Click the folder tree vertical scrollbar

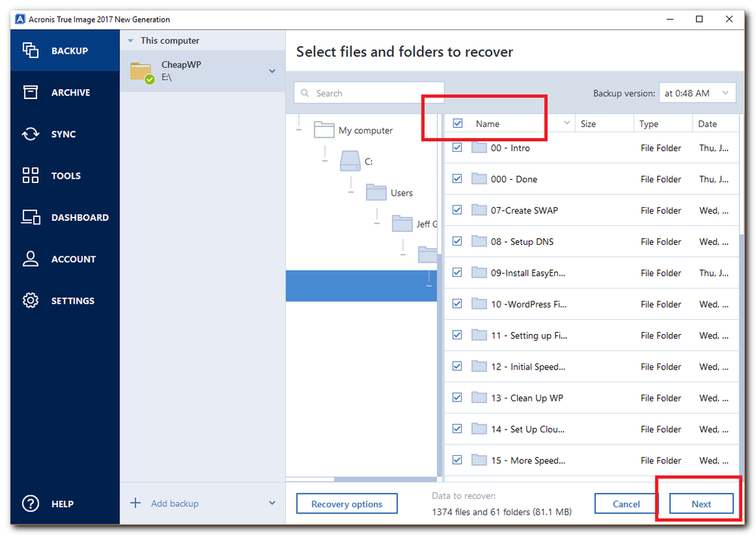pyautogui.click(x=439, y=365)
